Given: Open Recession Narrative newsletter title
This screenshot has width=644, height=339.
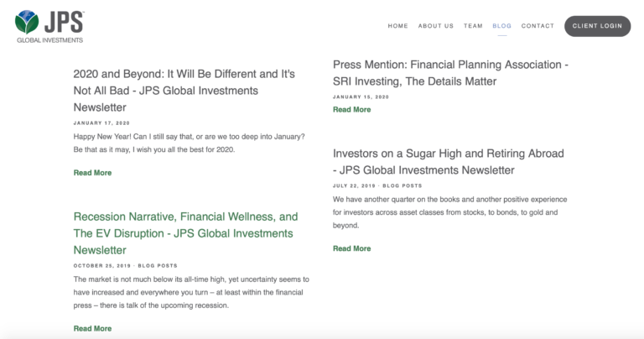Looking at the screenshot, I should pyautogui.click(x=185, y=233).
